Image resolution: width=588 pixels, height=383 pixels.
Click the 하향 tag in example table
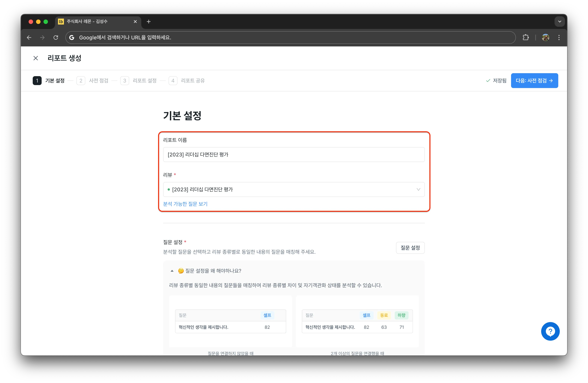[401, 315]
